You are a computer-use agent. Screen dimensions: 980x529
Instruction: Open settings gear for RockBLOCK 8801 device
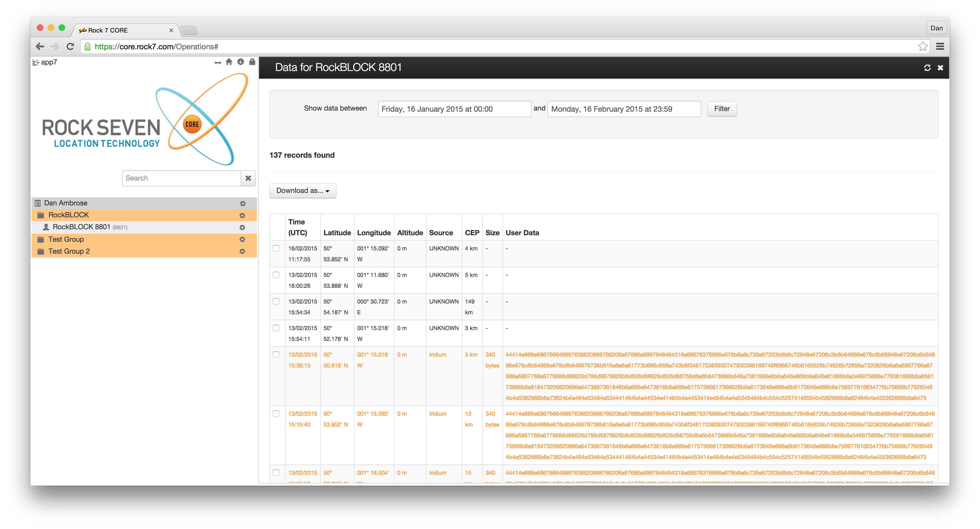pyautogui.click(x=242, y=227)
